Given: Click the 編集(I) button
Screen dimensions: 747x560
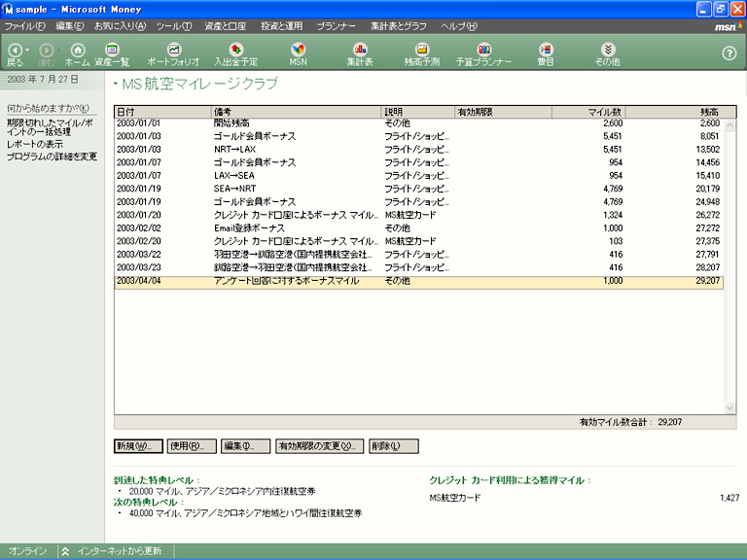Looking at the screenshot, I should click(x=245, y=446).
